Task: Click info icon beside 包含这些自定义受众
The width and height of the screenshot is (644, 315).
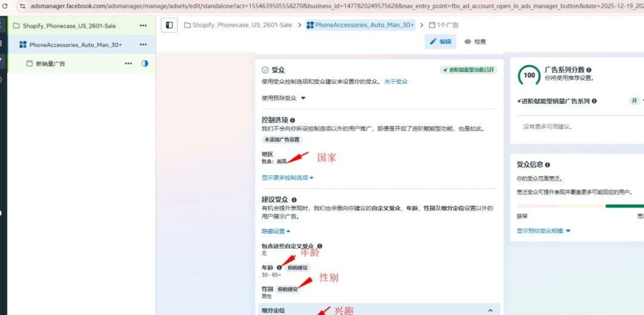Action: (x=319, y=246)
